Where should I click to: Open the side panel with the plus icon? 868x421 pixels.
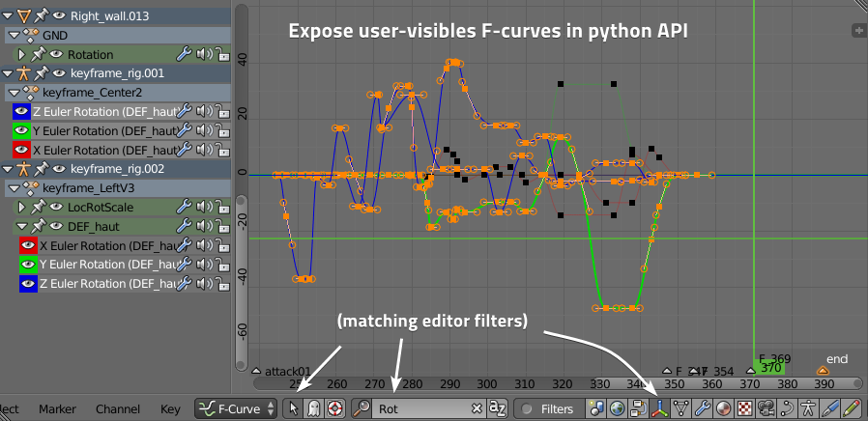(x=859, y=31)
